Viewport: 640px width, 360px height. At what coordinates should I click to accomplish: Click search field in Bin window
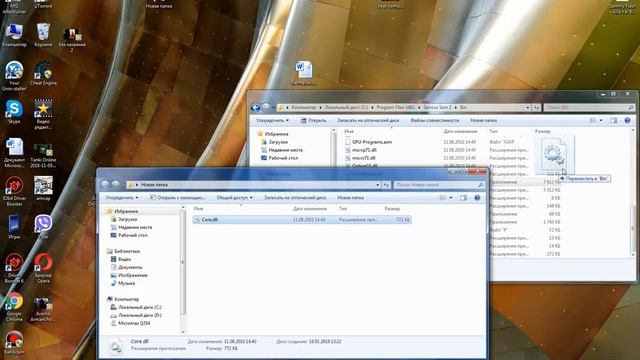(589, 107)
